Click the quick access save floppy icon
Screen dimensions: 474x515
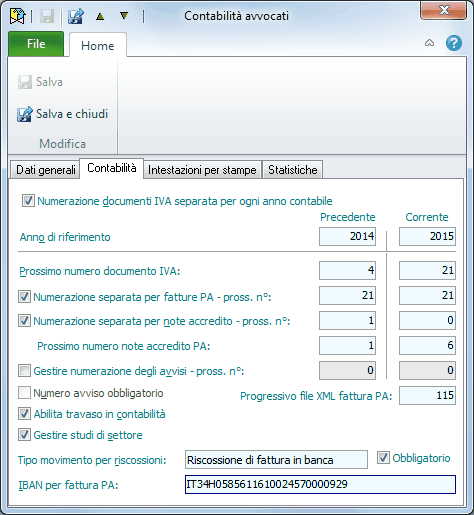(x=47, y=16)
